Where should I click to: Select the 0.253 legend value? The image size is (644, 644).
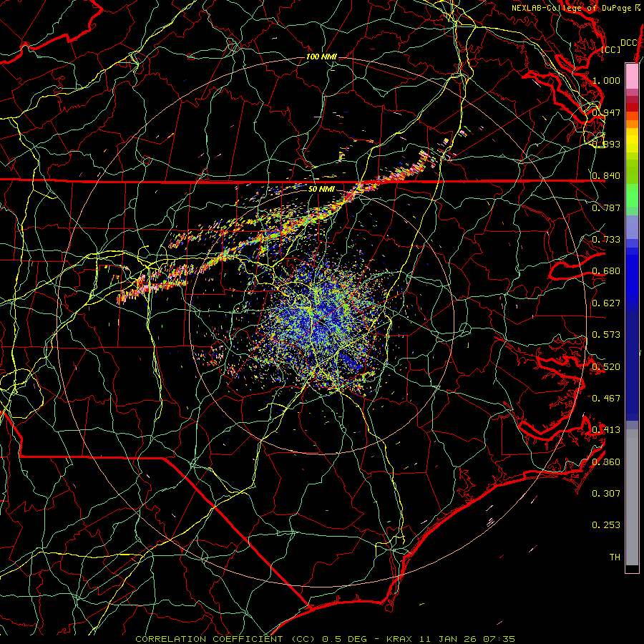click(606, 525)
